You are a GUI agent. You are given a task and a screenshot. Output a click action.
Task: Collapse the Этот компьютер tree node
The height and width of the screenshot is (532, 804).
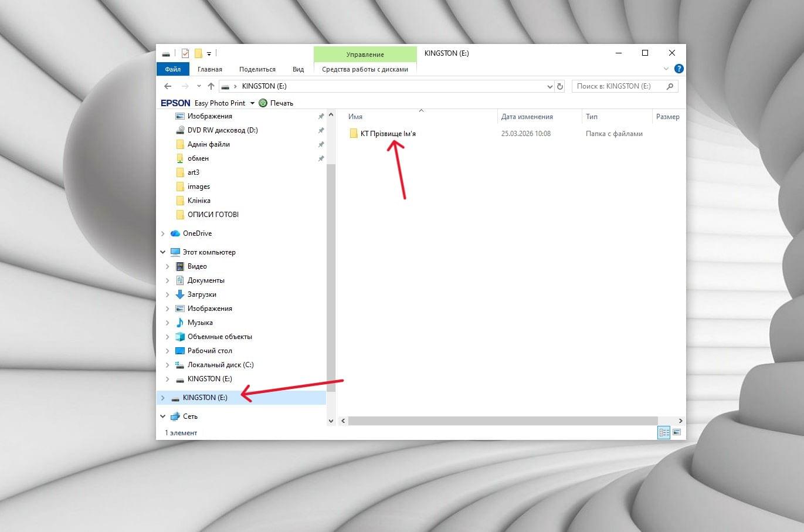point(163,252)
